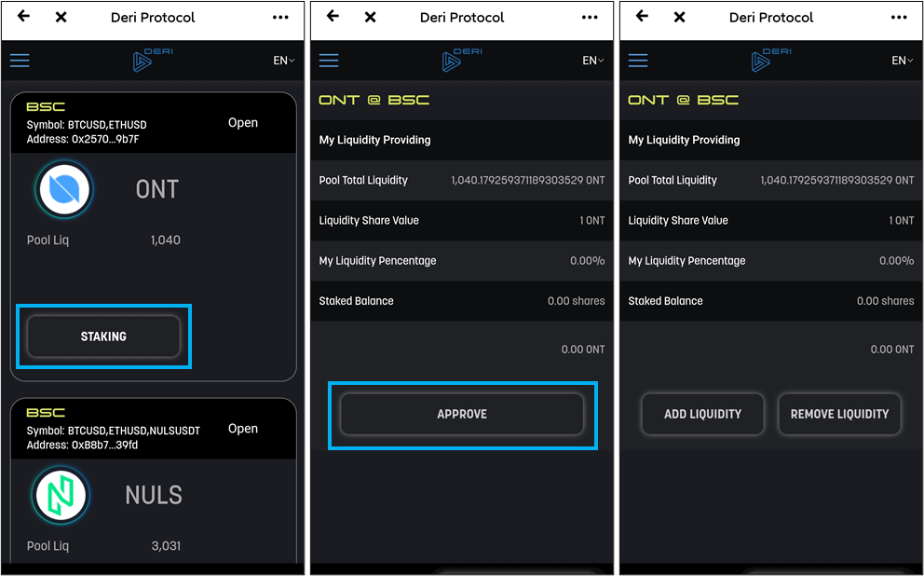This screenshot has height=576, width=924.
Task: Click the NULS token icon
Action: pyautogui.click(x=61, y=495)
